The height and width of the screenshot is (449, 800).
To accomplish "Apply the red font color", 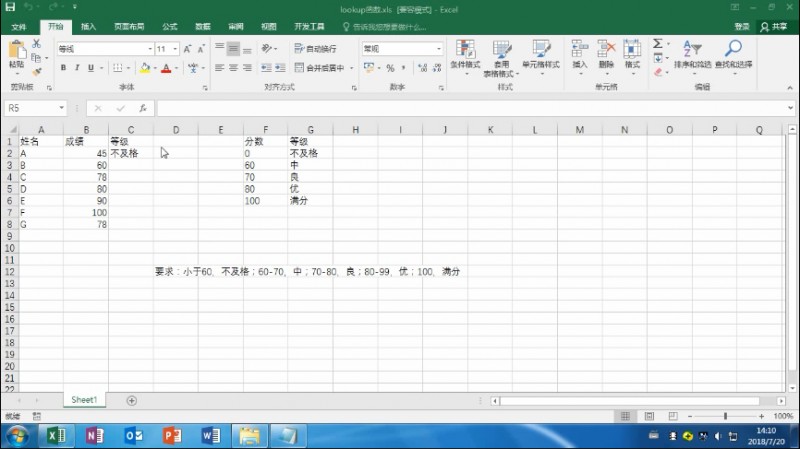I will (166, 68).
